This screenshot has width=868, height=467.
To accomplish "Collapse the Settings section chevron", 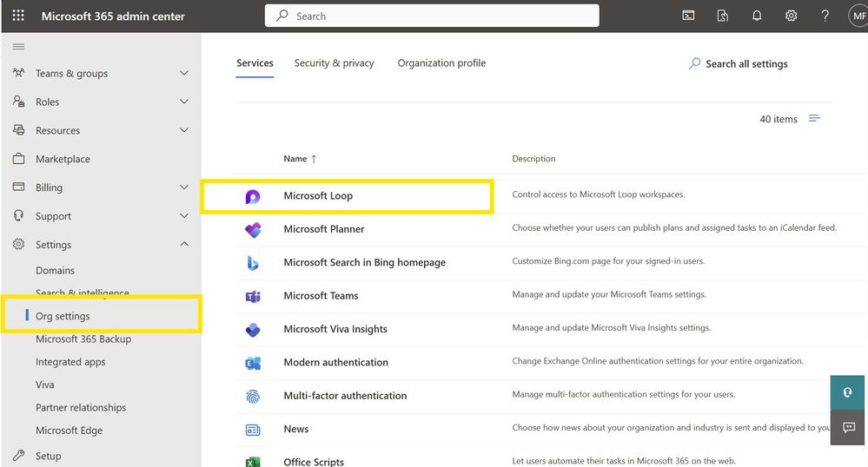I will [x=184, y=244].
